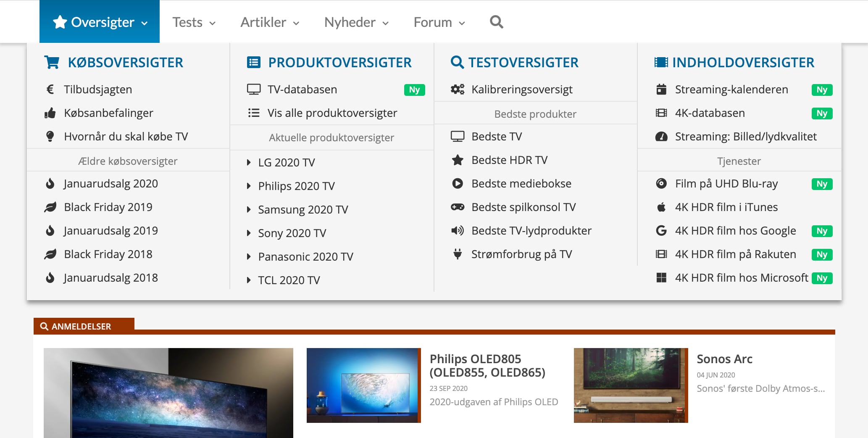Open the Sonos Arc soundbar thumbnail
This screenshot has height=438, width=868.
pyautogui.click(x=631, y=385)
